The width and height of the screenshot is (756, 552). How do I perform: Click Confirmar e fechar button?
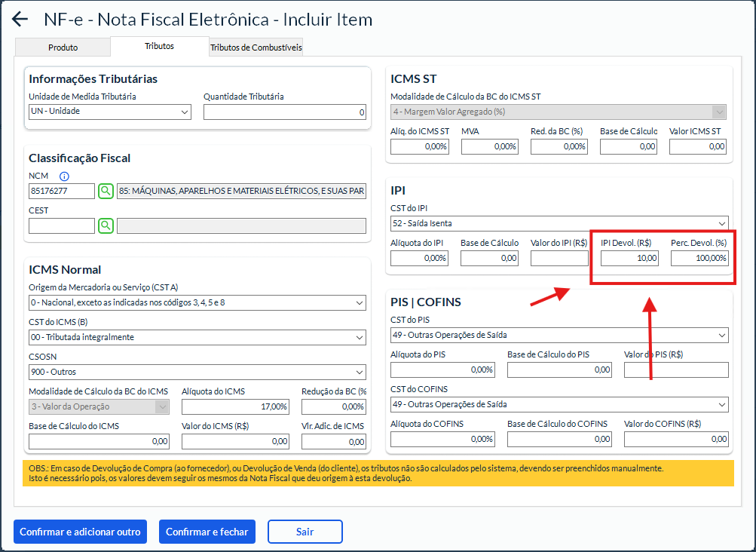coord(207,532)
